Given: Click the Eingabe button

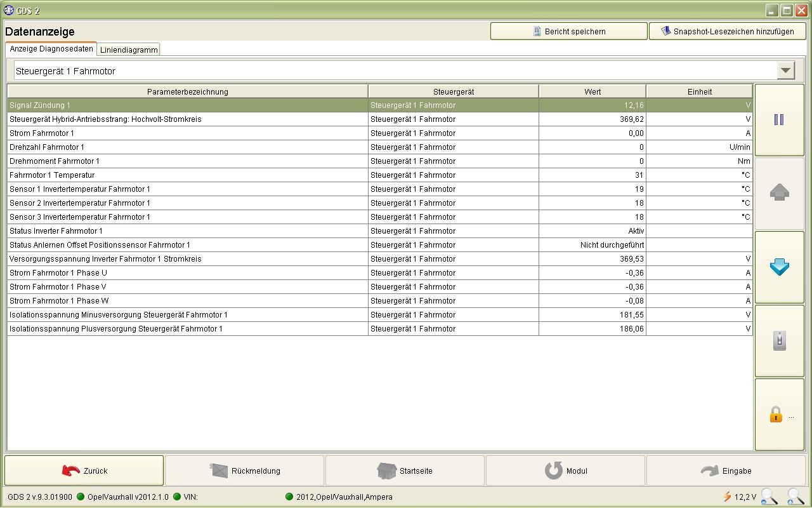Looking at the screenshot, I should coord(726,471).
